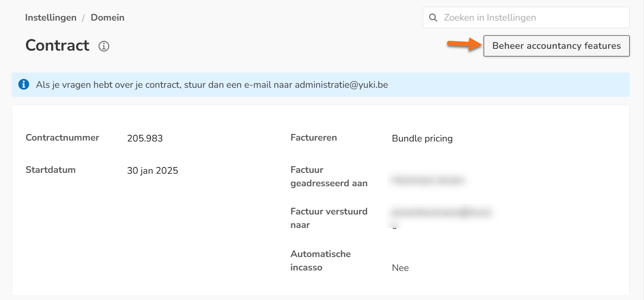Screen dimensions: 644x300
Task: Click the Contractnummer label
Action: pyautogui.click(x=62, y=137)
